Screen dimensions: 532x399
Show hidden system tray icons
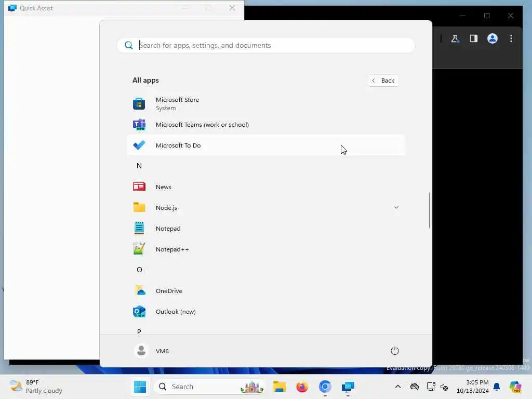[398, 387]
